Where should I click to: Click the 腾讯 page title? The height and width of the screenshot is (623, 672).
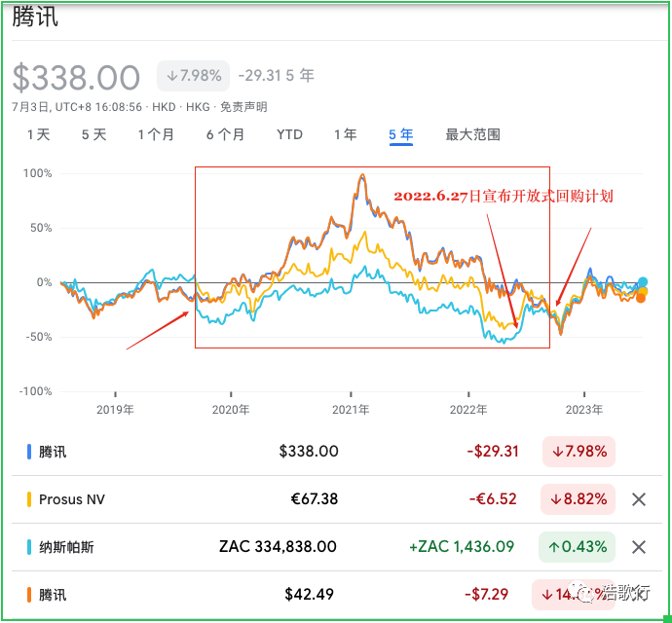click(35, 18)
